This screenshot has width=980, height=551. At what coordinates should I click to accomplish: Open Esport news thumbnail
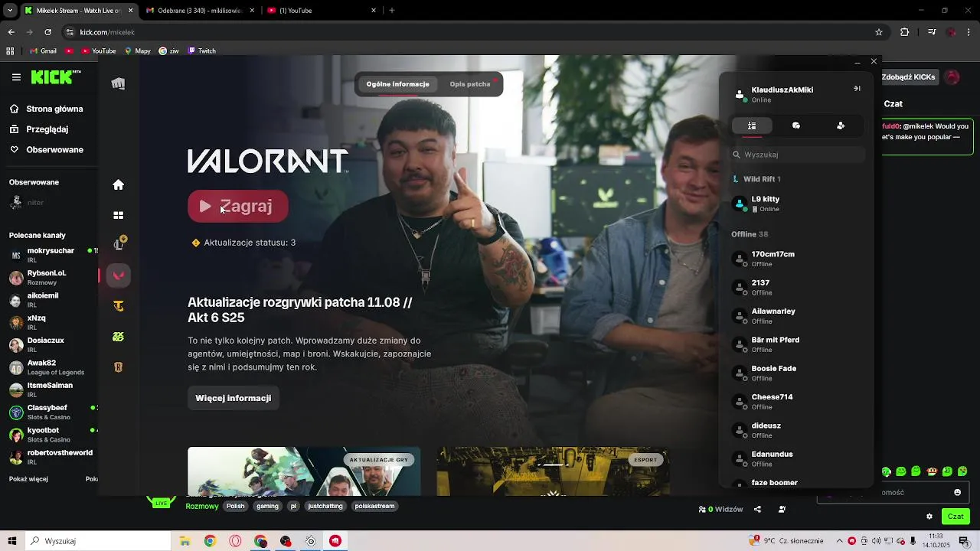coord(553,471)
